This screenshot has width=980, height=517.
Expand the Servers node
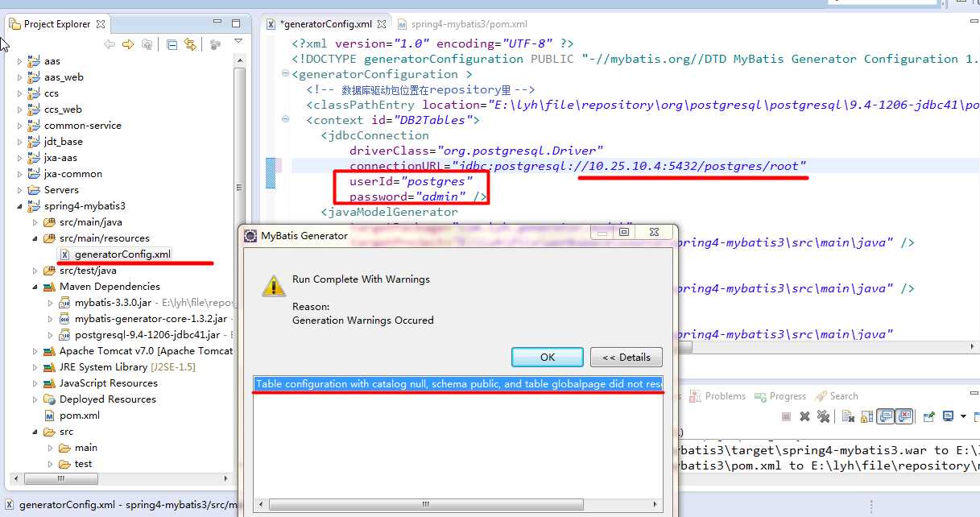click(21, 190)
